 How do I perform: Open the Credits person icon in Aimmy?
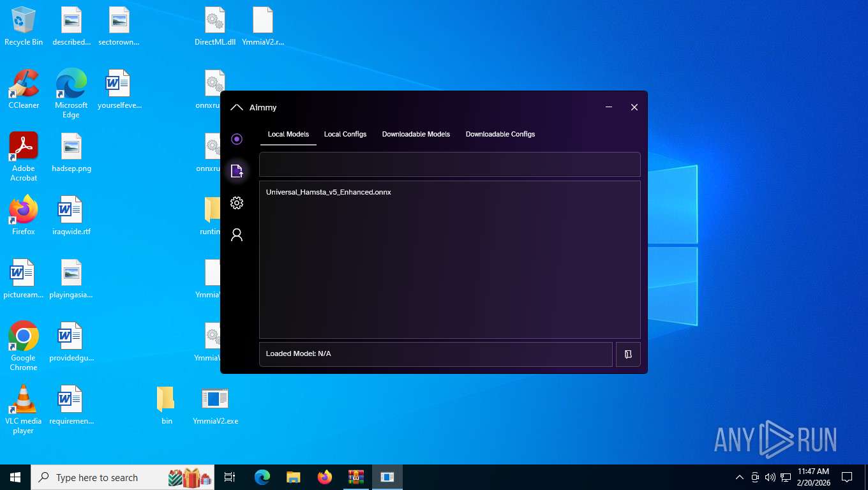coord(237,235)
